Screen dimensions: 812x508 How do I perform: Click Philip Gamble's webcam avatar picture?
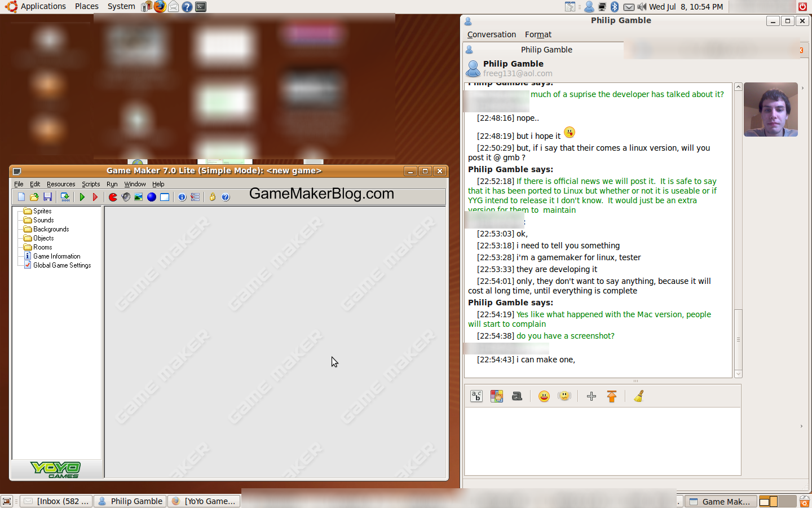click(771, 110)
